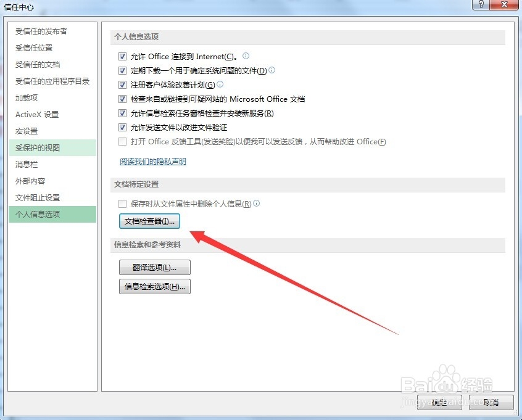Image resolution: width=522 pixels, height=420 pixels.
Task: Click disabled Office 反馈工具 checkbox
Action: click(x=123, y=142)
